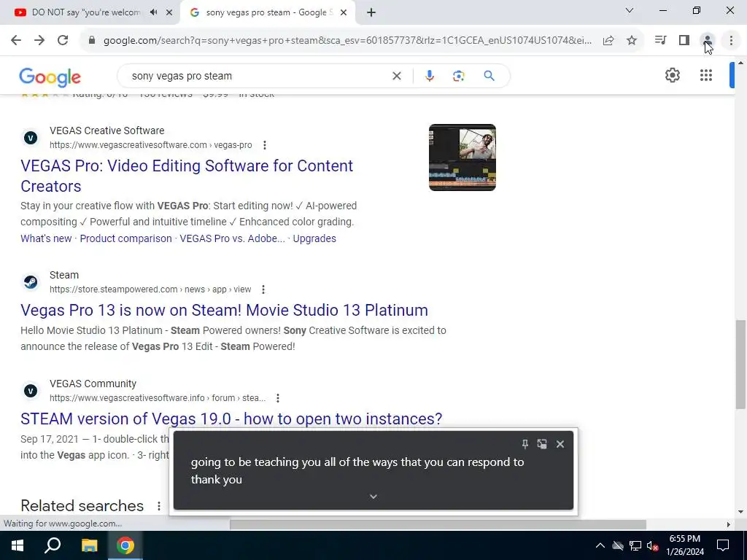Click the horizontal scrollbar thumb

438,524
